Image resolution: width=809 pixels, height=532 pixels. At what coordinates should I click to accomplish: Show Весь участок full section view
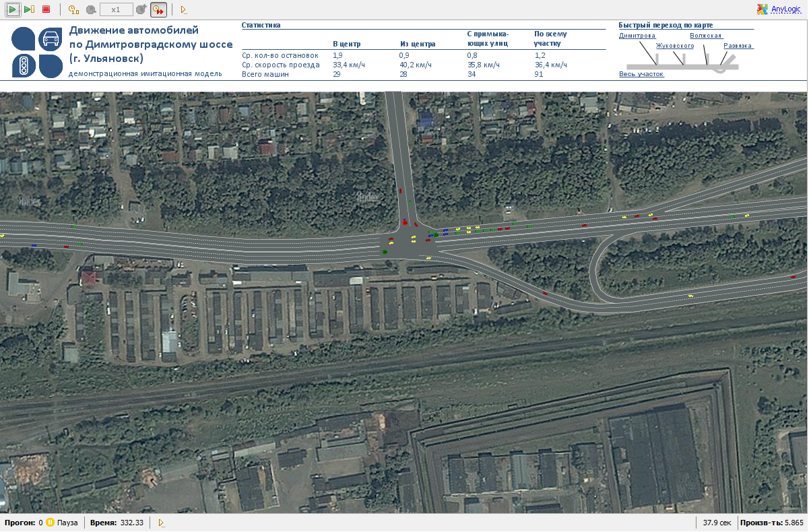click(x=641, y=74)
